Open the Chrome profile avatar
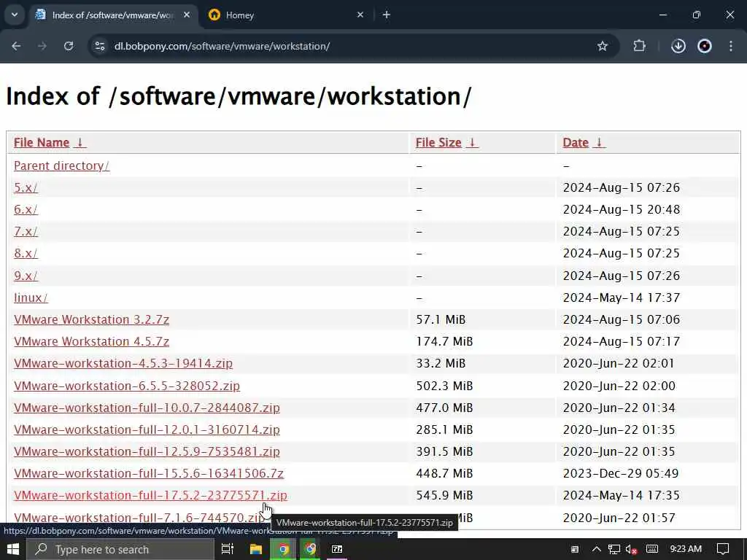747x560 pixels. (705, 46)
